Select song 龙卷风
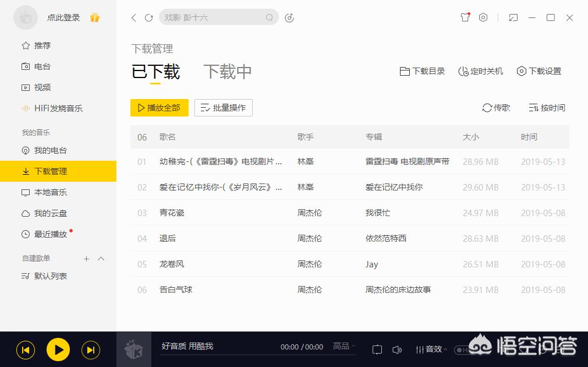Screen dimensions: 588x367 [x=172, y=264]
